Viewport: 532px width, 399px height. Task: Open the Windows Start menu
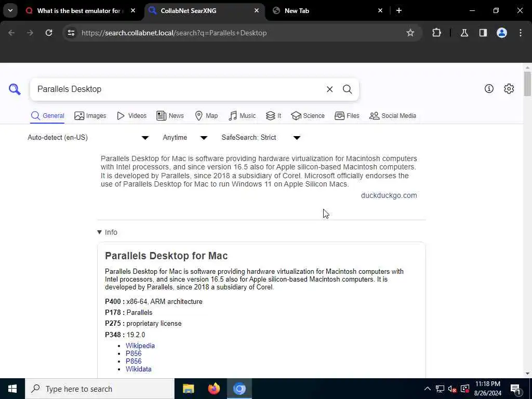(12, 389)
